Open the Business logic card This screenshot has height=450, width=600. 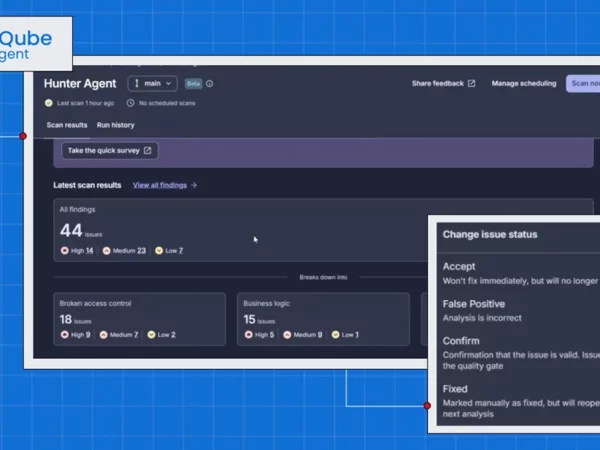[x=323, y=319]
